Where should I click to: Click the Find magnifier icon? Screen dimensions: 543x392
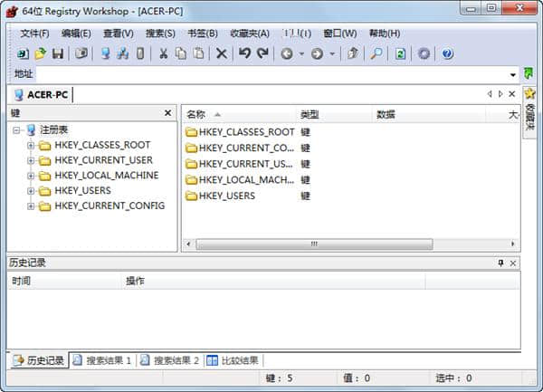376,54
